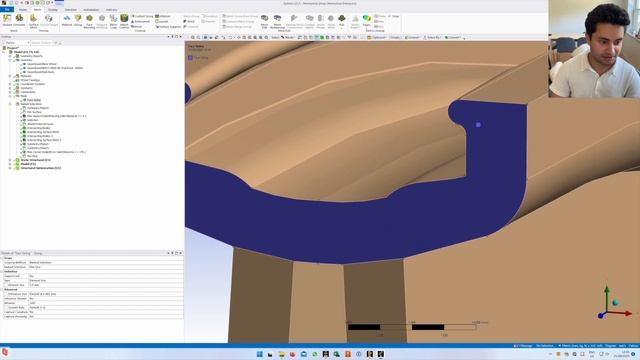The height and width of the screenshot is (360, 640).
Task: Click the outline search field
Action: (42, 42)
